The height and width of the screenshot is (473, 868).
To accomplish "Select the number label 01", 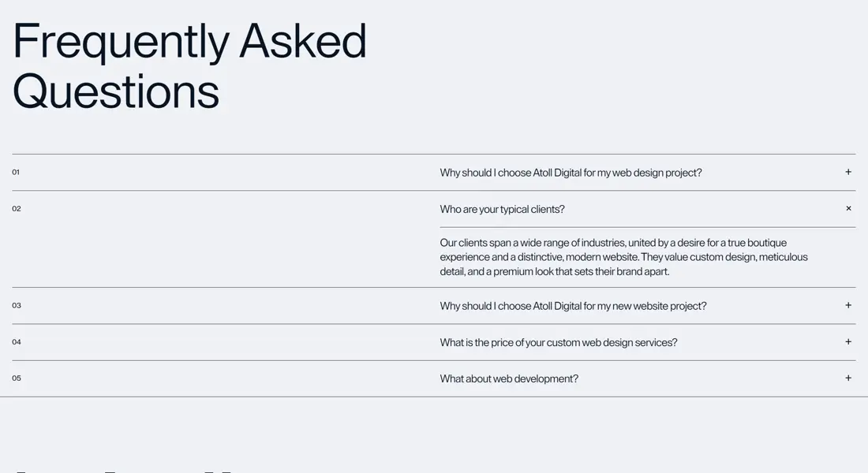I will (15, 171).
